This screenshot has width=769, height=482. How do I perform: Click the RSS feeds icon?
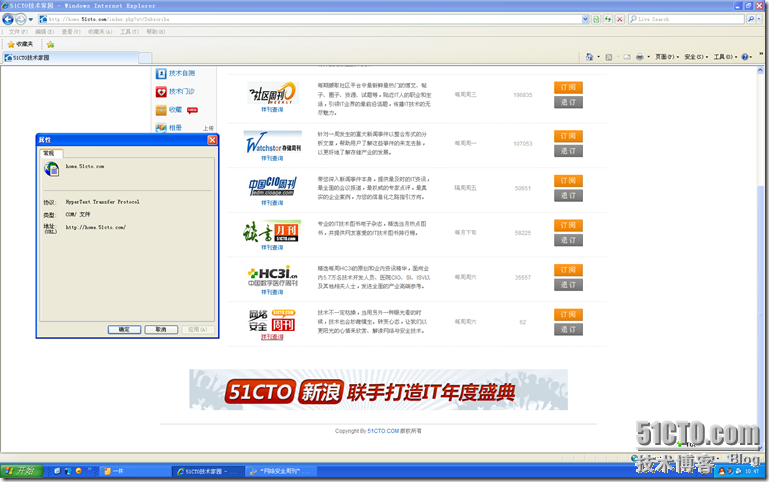tap(609, 57)
